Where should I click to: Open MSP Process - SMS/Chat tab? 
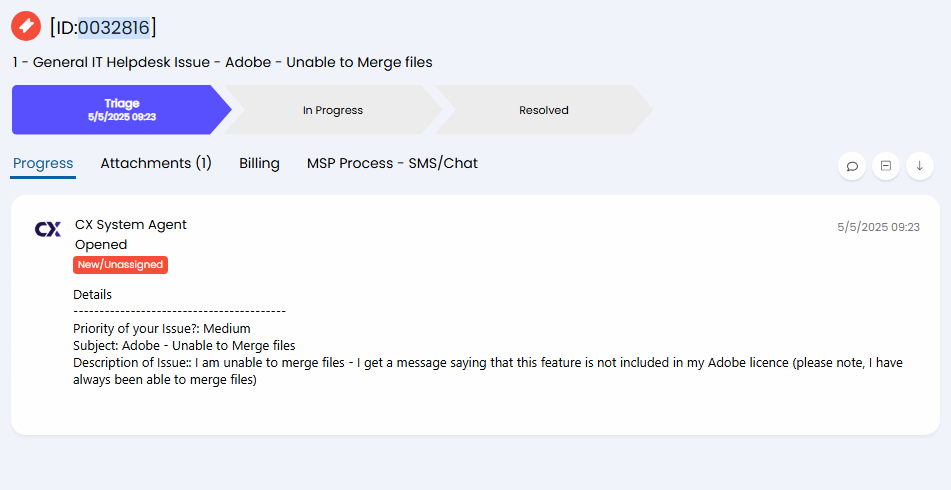tap(392, 163)
